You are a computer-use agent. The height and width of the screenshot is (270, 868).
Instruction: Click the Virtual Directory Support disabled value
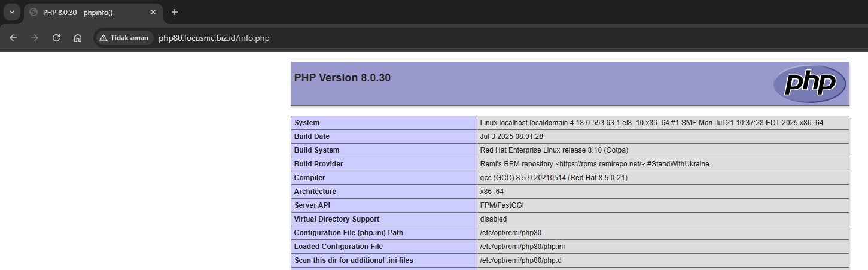(x=493, y=219)
